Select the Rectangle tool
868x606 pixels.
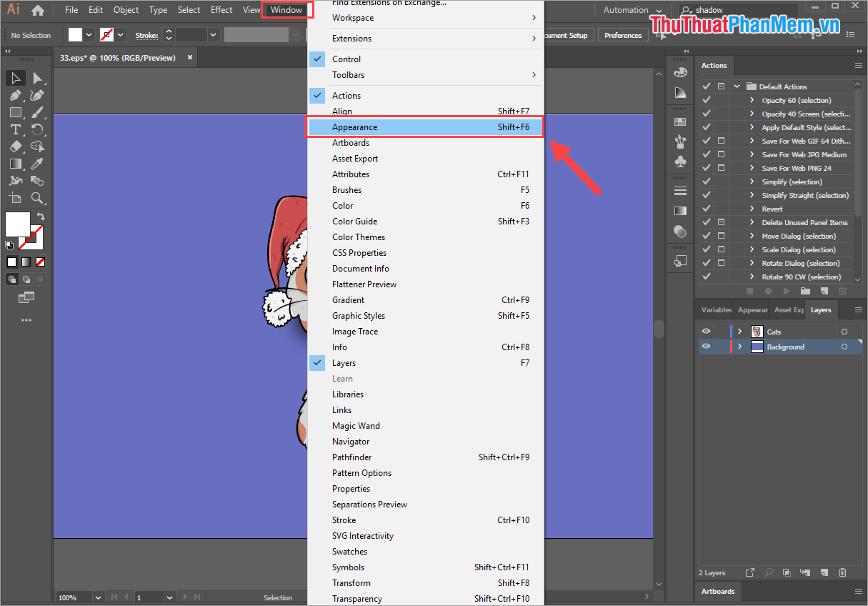pos(16,112)
